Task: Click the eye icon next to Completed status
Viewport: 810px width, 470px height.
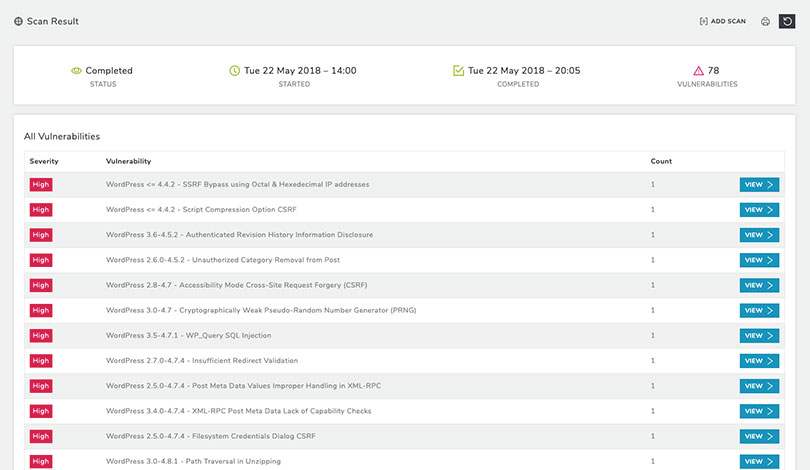Action: coord(76,71)
